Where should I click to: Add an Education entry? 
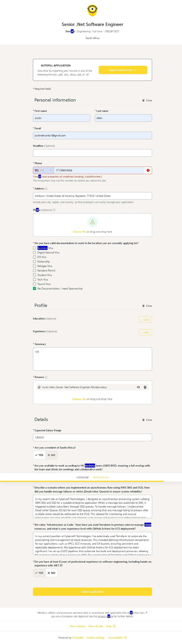(145, 319)
